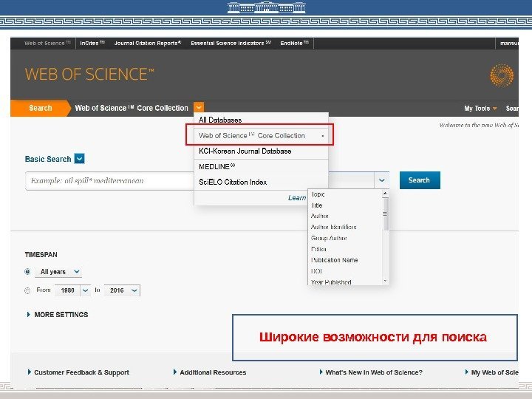Select the From year range radio button
The height and width of the screenshot is (399, 532).
27,290
